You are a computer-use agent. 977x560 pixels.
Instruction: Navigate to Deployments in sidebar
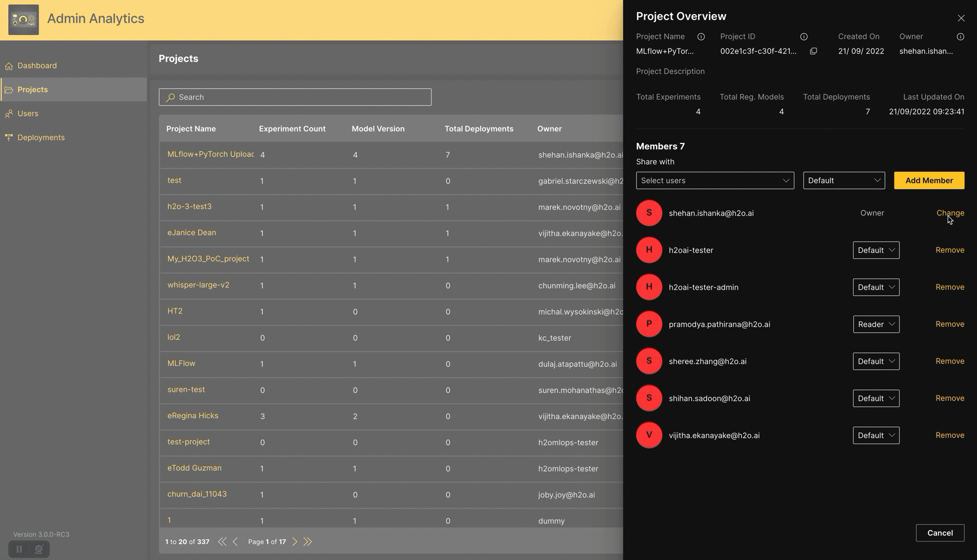click(x=41, y=137)
